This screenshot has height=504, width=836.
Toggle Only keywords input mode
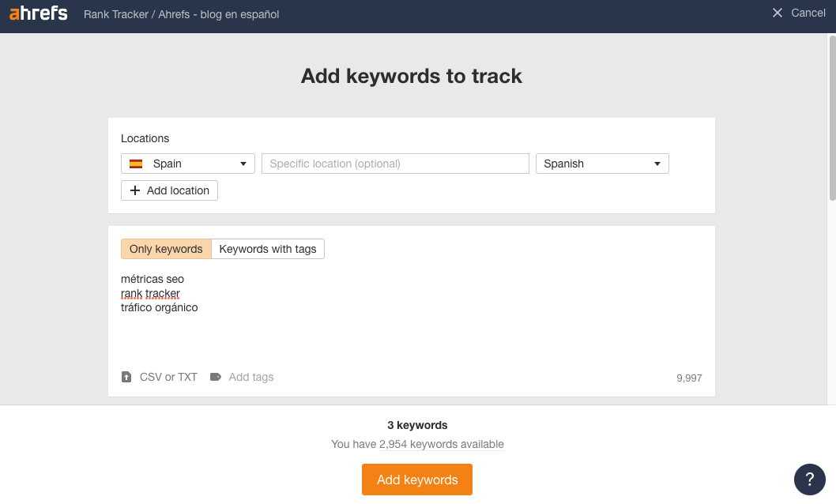tap(165, 249)
